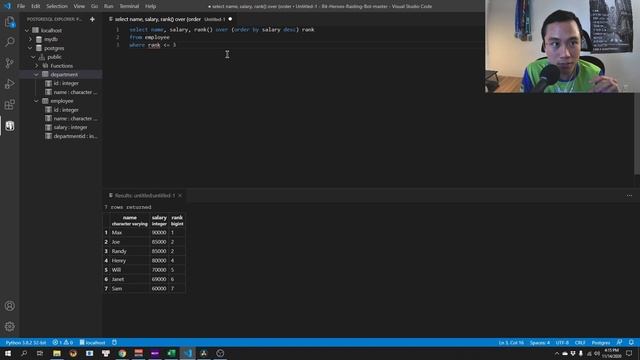Select the PostgreSQL Explorer elephant icon

(9, 126)
